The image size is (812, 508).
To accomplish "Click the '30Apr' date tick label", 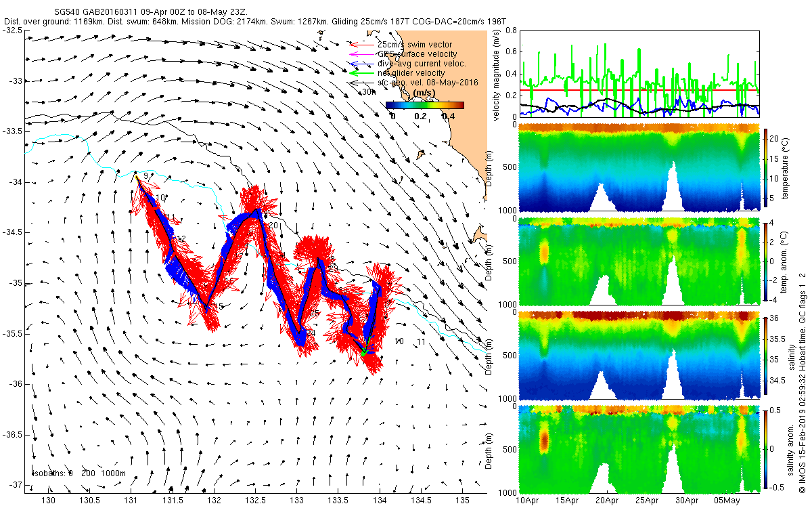I will point(687,501).
